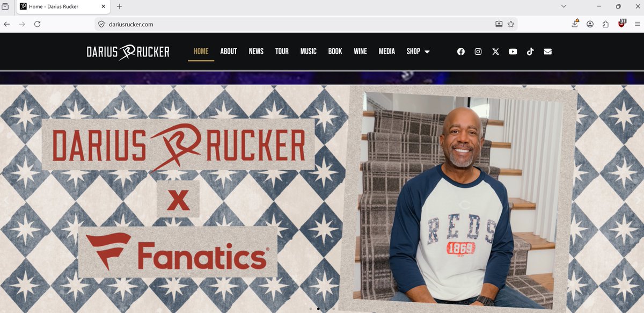Open the MUSIC nav item
Viewport: 644px width, 313px height.
[308, 52]
